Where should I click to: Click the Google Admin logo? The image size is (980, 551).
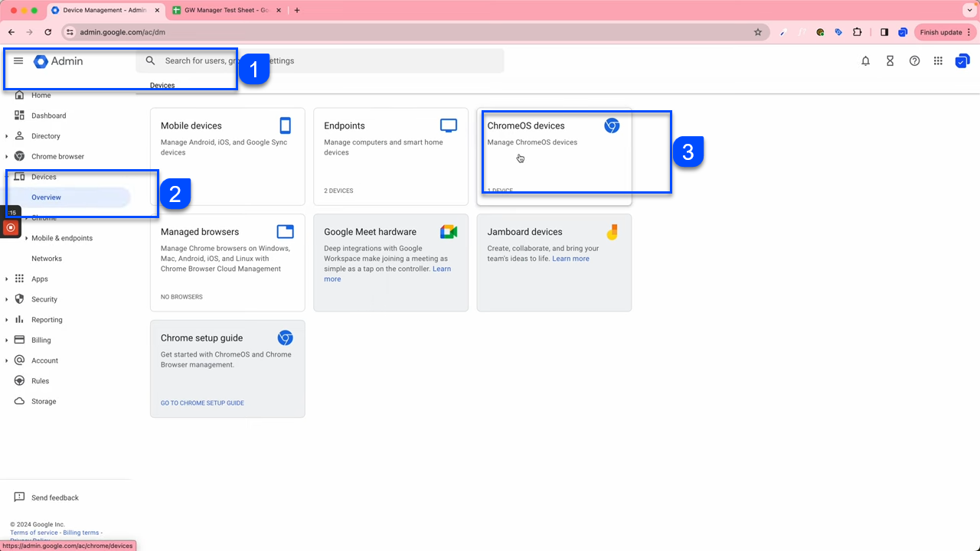[58, 61]
